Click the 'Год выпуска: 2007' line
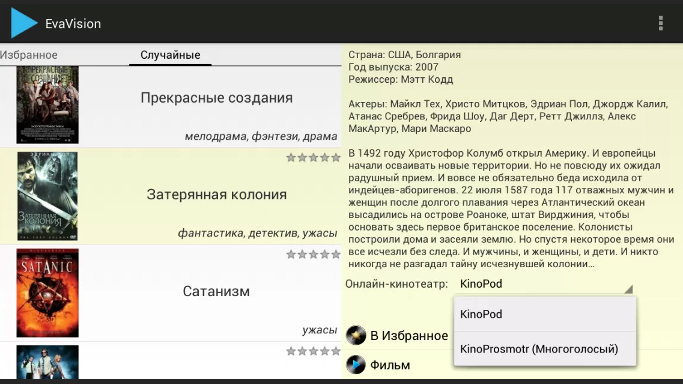 (393, 67)
